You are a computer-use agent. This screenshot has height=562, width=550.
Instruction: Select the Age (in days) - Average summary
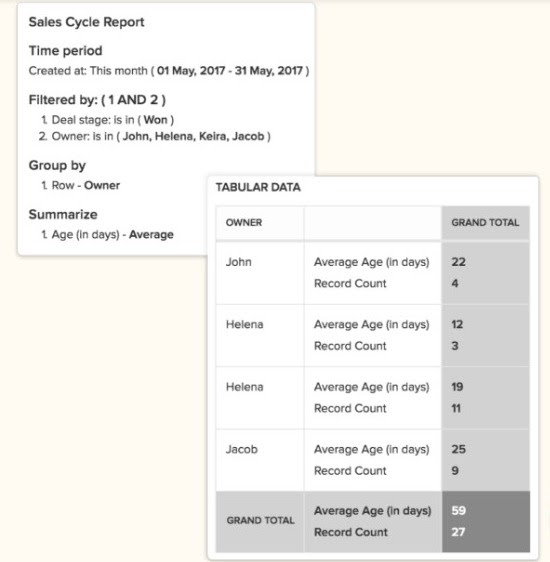point(107,234)
